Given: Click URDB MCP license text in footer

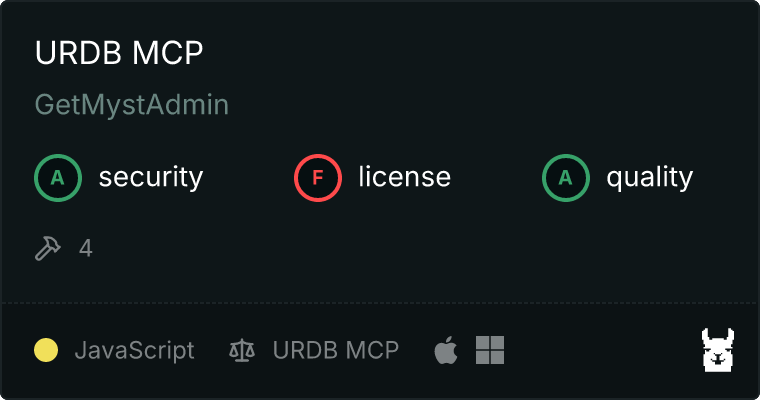Looking at the screenshot, I should (335, 350).
